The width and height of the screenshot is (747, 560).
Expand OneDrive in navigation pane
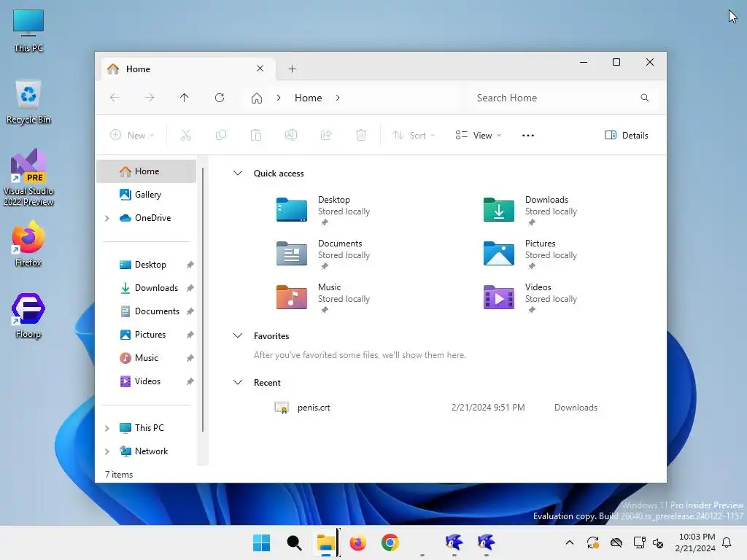tap(107, 218)
